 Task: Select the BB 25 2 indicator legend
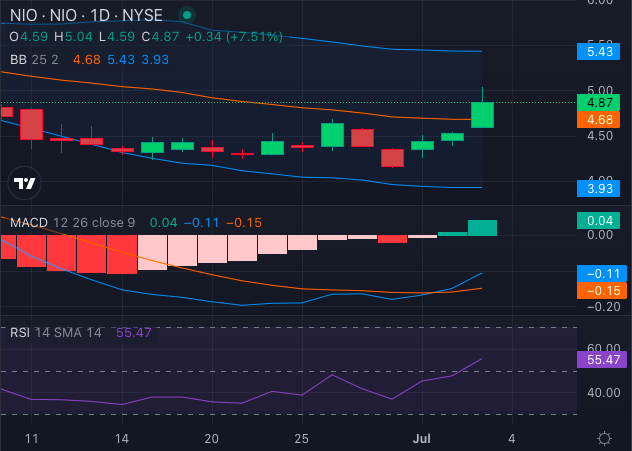[x=34, y=60]
